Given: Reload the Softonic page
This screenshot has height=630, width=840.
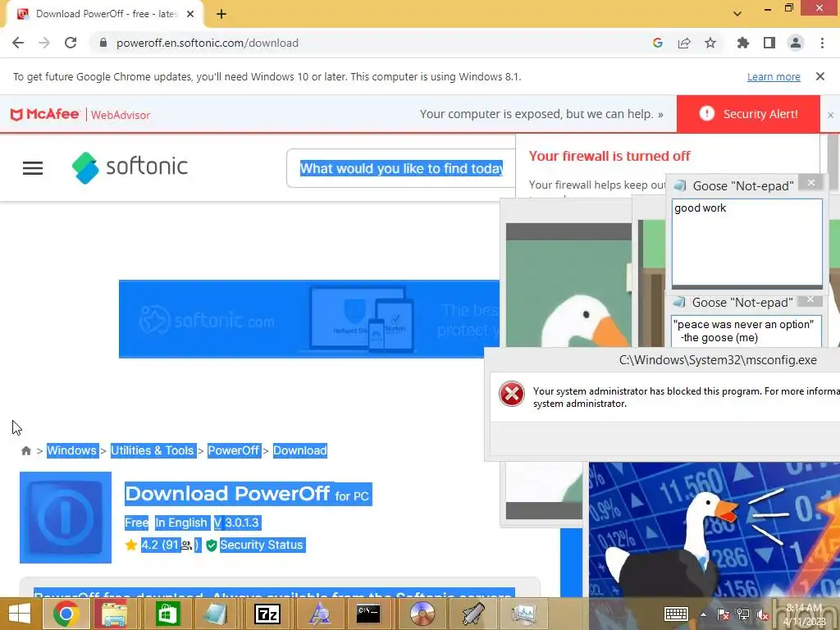Looking at the screenshot, I should click(x=71, y=43).
